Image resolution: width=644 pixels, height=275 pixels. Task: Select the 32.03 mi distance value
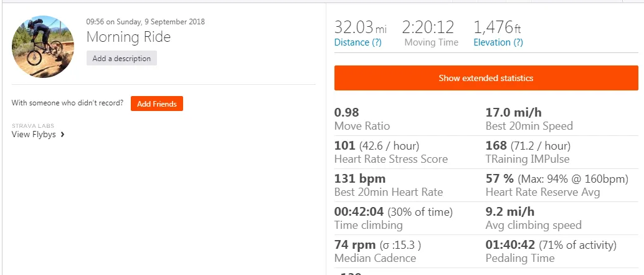click(361, 27)
